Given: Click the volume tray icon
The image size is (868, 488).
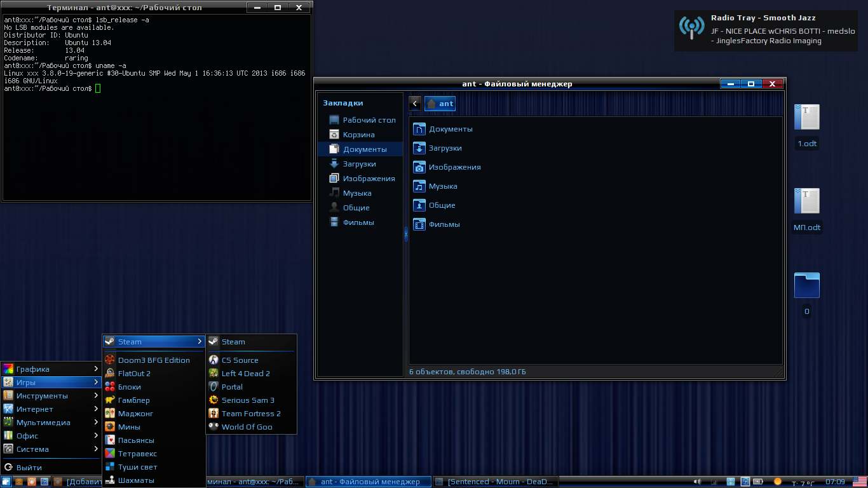Looking at the screenshot, I should [x=697, y=482].
